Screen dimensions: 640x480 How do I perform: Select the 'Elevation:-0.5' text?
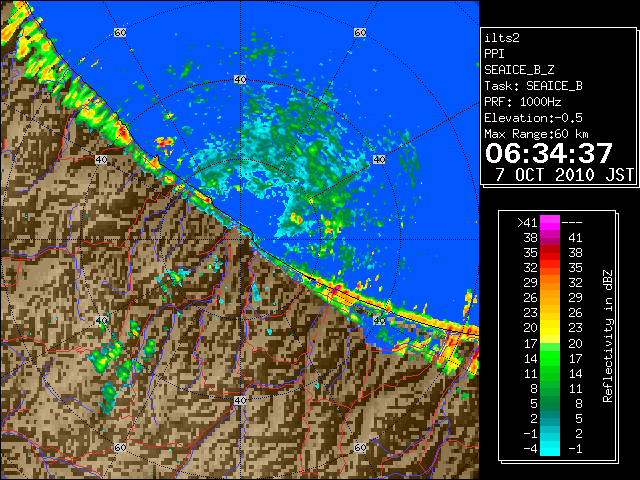[x=533, y=118]
